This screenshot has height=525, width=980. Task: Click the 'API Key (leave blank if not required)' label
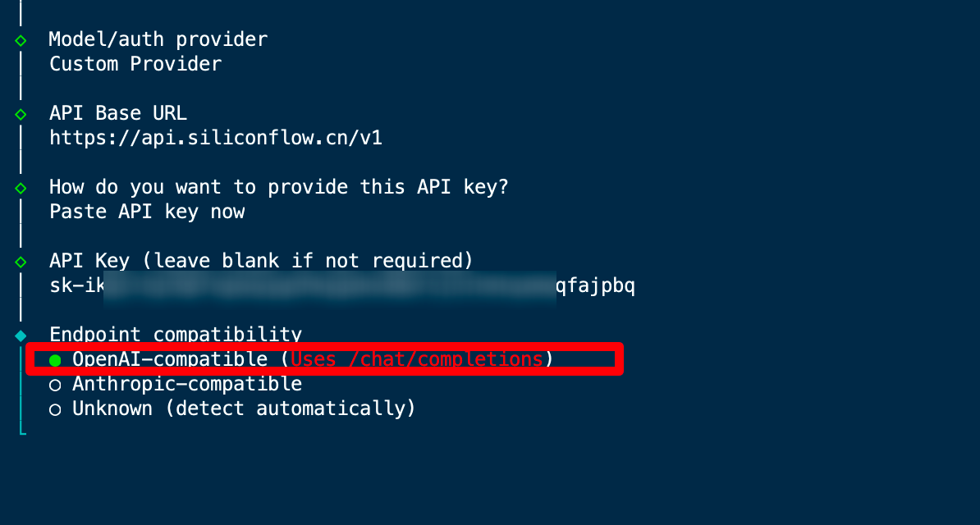tap(261, 261)
